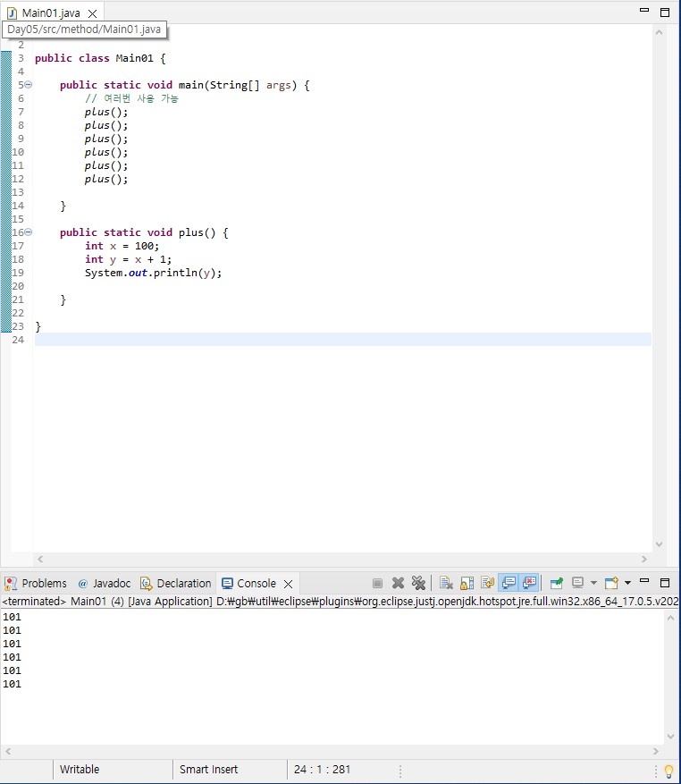681x784 pixels.
Task: Minimize the editor area
Action: pos(644,10)
